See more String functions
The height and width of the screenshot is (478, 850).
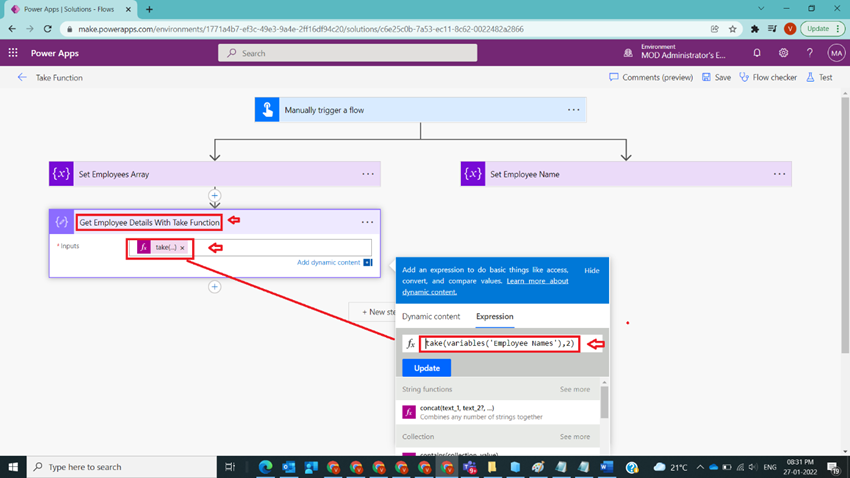point(575,389)
